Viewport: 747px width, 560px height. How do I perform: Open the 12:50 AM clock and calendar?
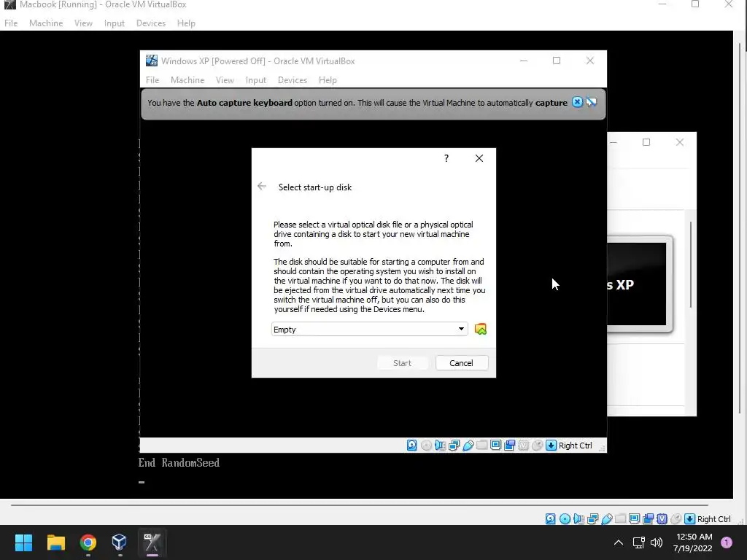pyautogui.click(x=693, y=542)
